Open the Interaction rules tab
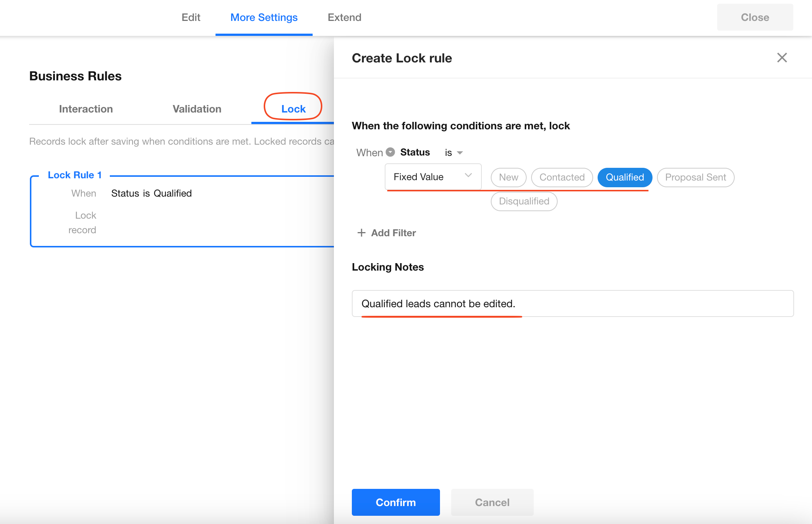This screenshot has height=524, width=812. point(86,109)
